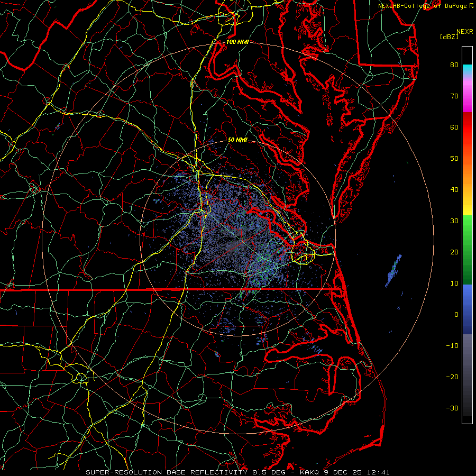Click the 50 NMI range ring label
476x476 pixels.
tap(237, 140)
